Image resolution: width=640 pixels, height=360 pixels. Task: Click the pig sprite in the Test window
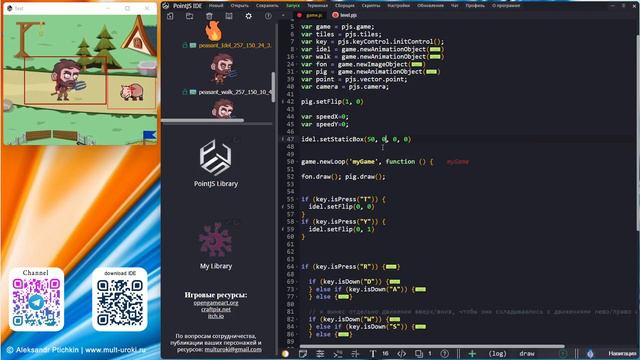[132, 92]
